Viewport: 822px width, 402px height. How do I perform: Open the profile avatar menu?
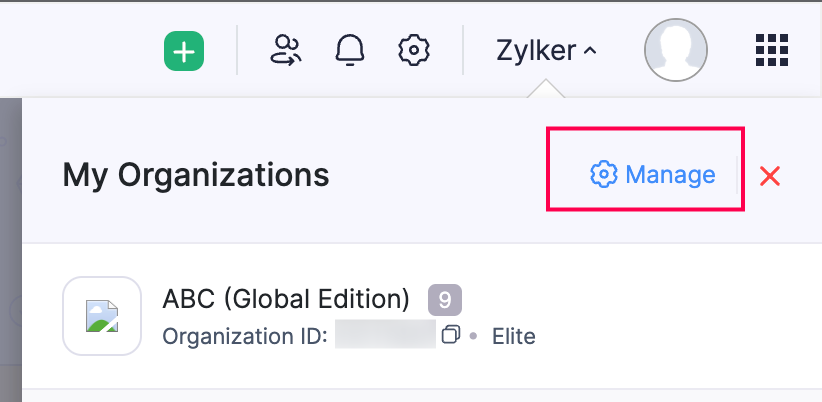tap(675, 50)
